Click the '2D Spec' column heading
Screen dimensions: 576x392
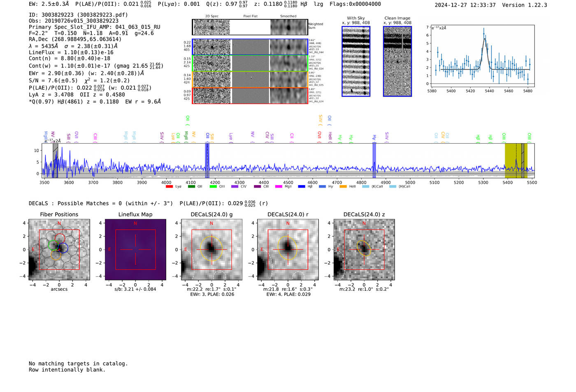[x=212, y=16]
